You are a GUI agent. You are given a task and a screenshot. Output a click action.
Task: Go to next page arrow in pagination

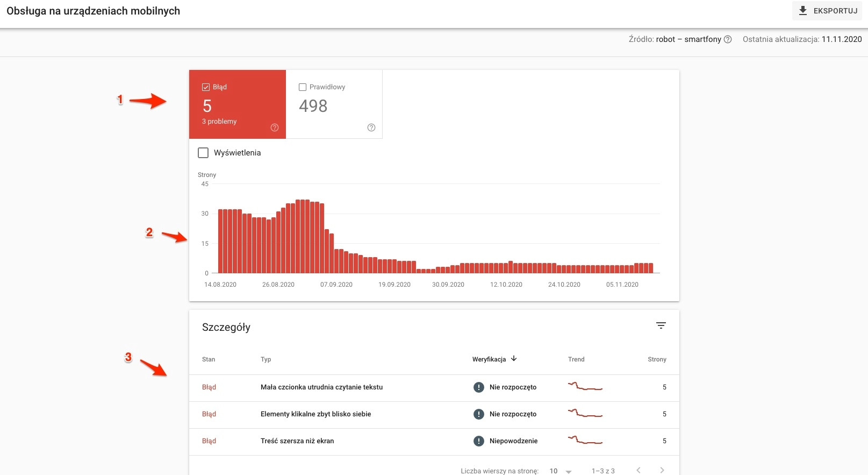(x=662, y=471)
